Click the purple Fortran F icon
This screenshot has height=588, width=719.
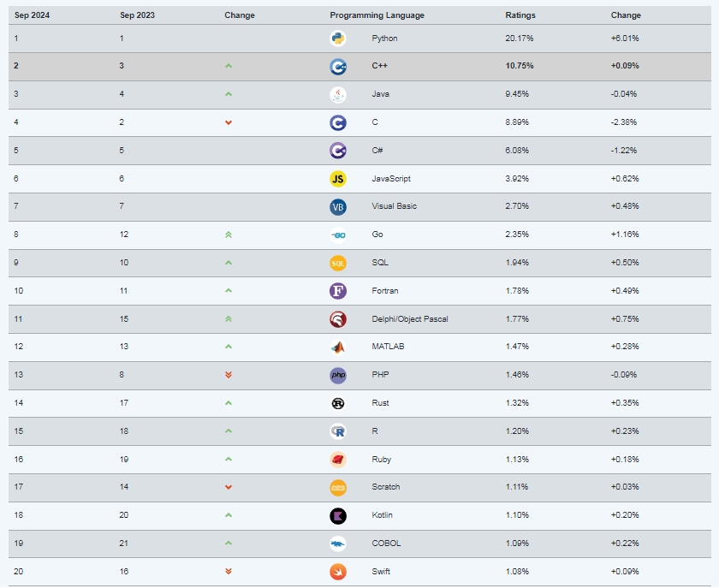coord(338,291)
